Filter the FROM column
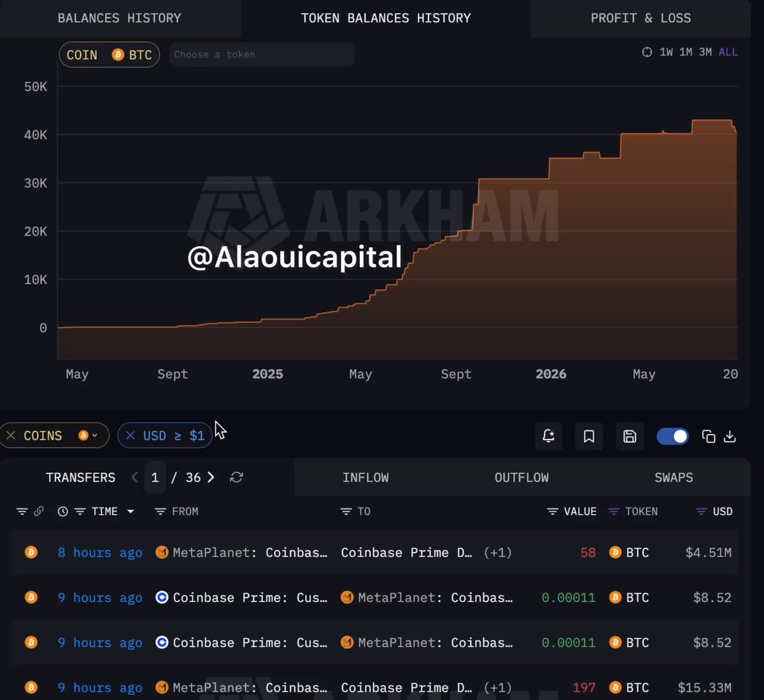Image resolution: width=764 pixels, height=700 pixels. tap(160, 512)
